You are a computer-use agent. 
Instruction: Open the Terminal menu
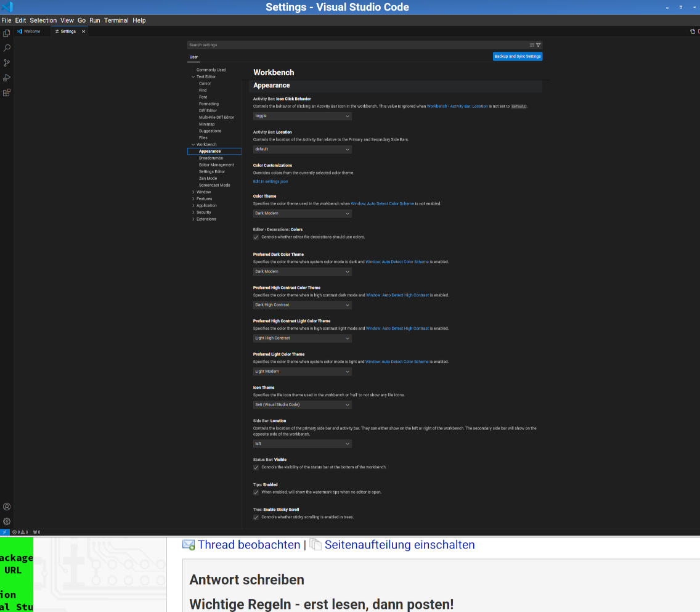pyautogui.click(x=116, y=20)
